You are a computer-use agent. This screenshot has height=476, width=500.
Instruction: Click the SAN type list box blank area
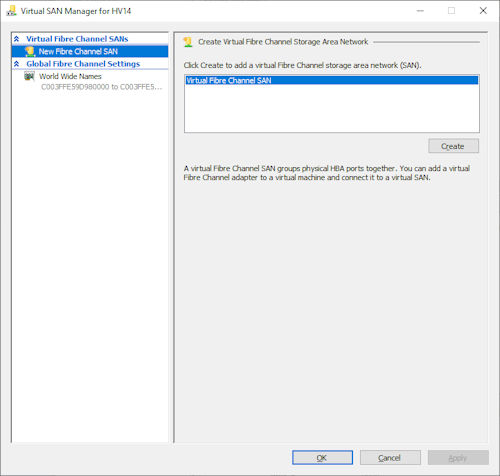click(x=332, y=108)
